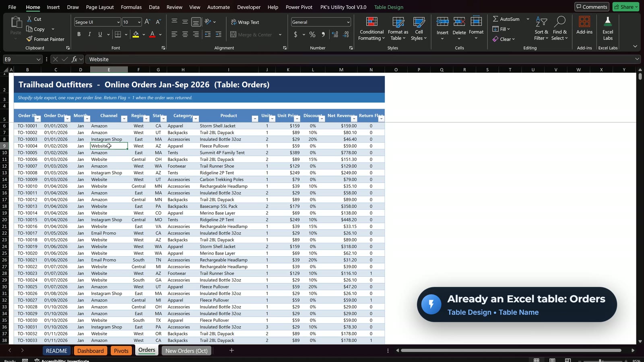The width and height of the screenshot is (644, 362).
Task: Click the Decrease Font Size icon
Action: [158, 22]
